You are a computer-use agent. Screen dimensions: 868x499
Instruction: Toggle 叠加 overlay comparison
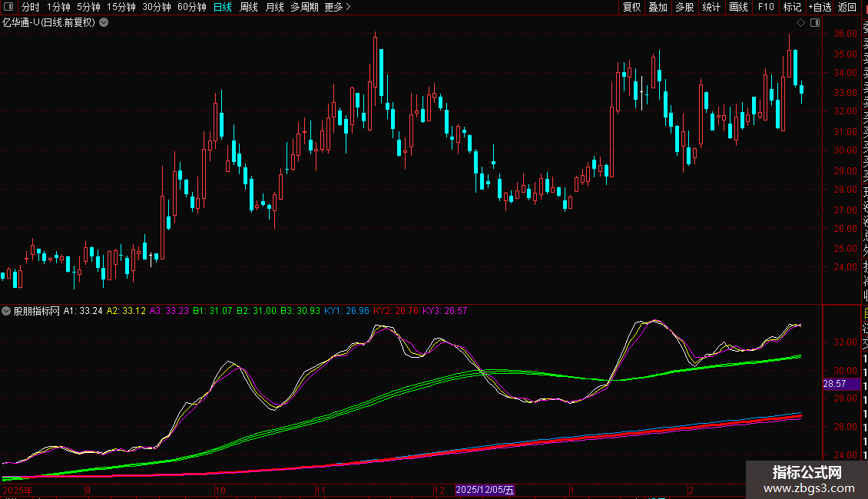click(658, 7)
